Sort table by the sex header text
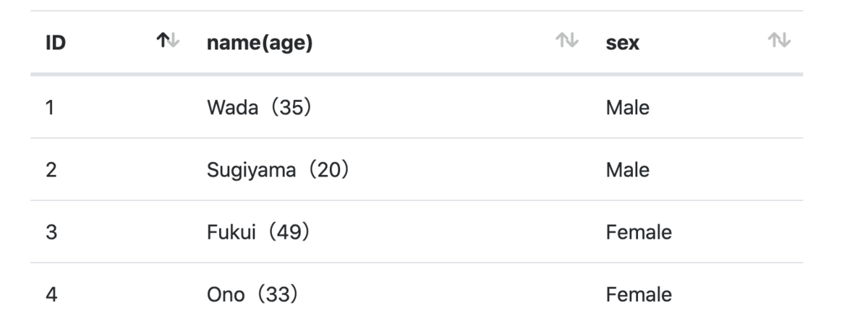 pos(623,43)
